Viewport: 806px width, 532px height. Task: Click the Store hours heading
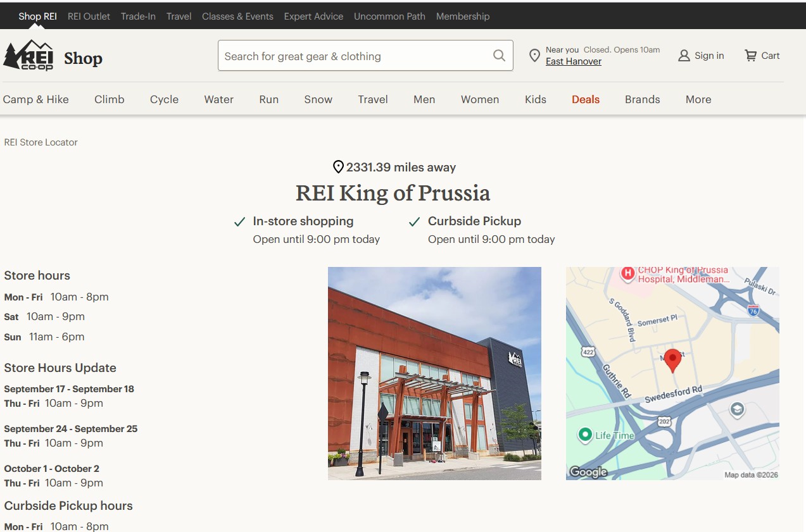(x=37, y=276)
